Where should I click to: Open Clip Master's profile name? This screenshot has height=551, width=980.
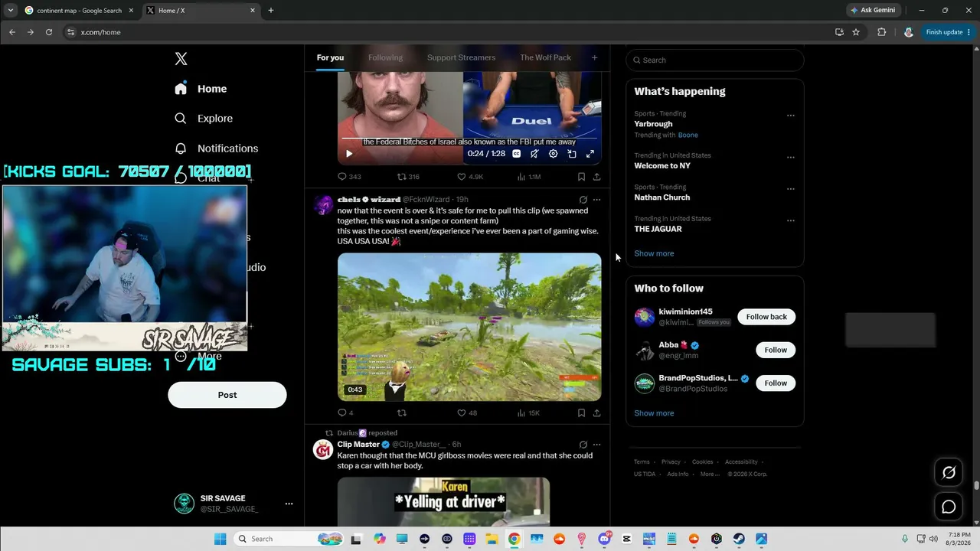point(358,445)
